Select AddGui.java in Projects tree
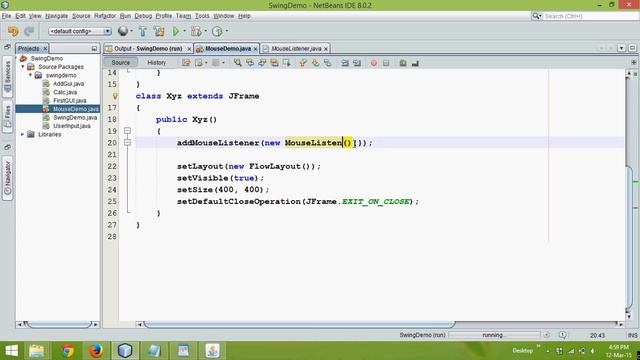The image size is (640, 360). point(68,84)
